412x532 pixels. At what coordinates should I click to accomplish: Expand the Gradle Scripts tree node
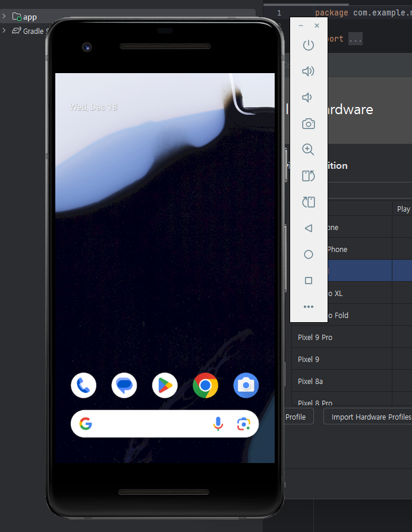4,30
